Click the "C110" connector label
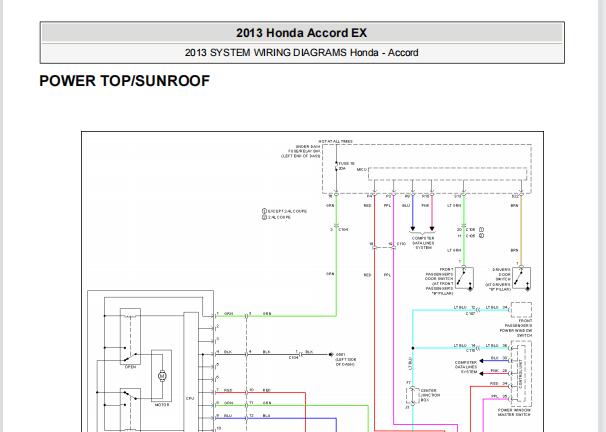Viewport: 606px width, 432px height. click(402, 244)
